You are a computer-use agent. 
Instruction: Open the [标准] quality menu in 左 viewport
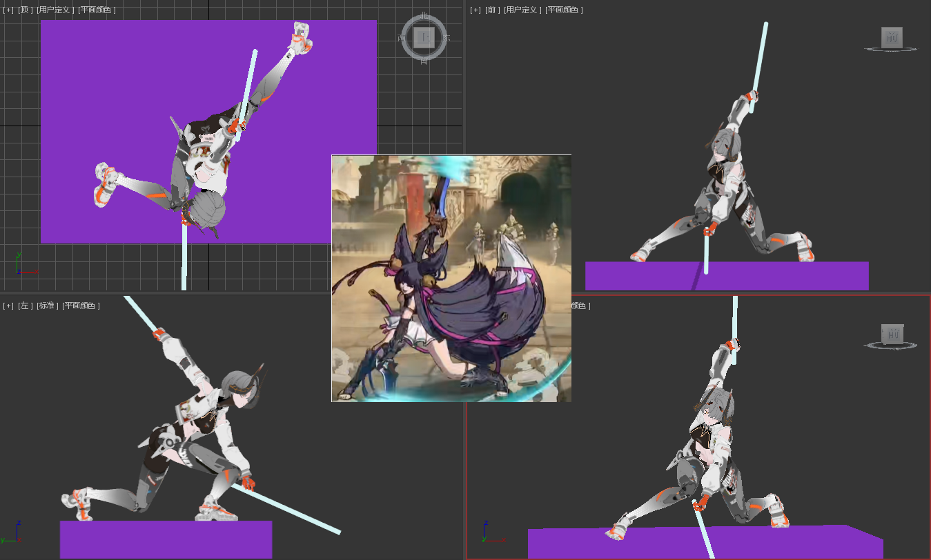click(x=48, y=306)
